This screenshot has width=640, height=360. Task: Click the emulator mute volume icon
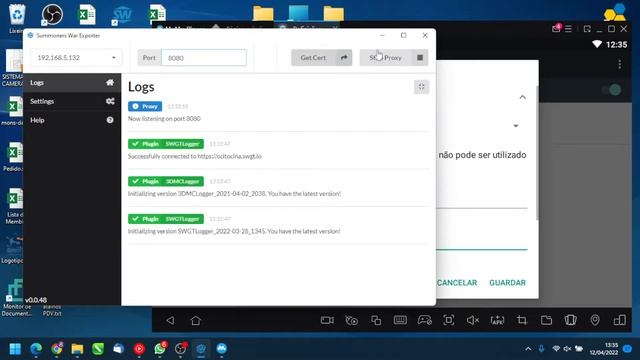click(x=473, y=320)
